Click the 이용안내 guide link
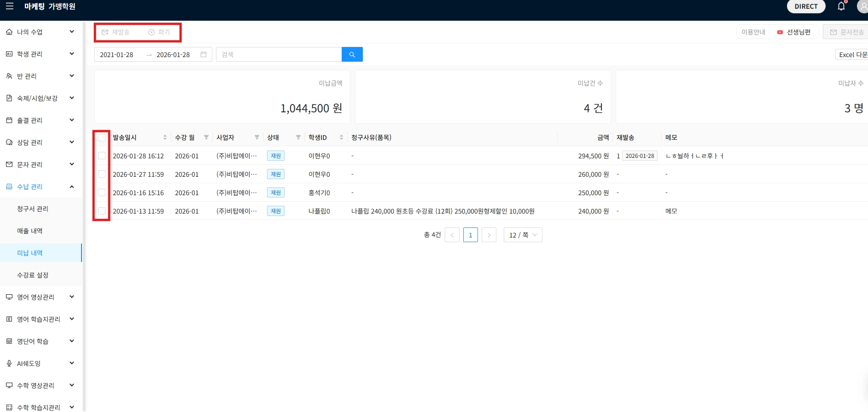868x412 pixels. 753,32
